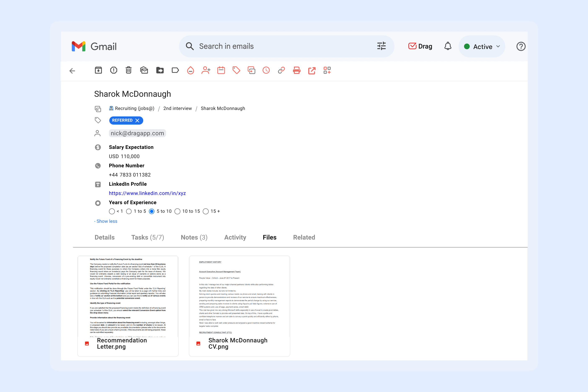Click the Search in emails field
The width and height of the screenshot is (588, 392).
pos(286,46)
